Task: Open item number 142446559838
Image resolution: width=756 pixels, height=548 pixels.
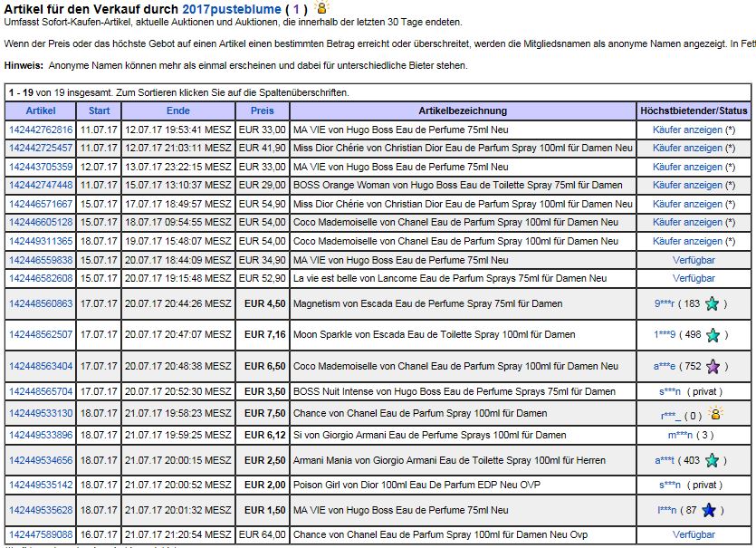Action: pos(41,260)
